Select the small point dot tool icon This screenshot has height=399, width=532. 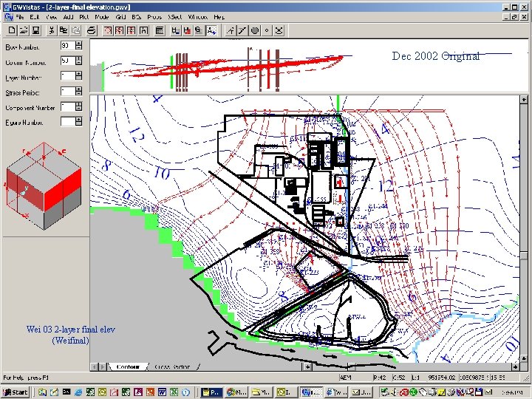267,30
